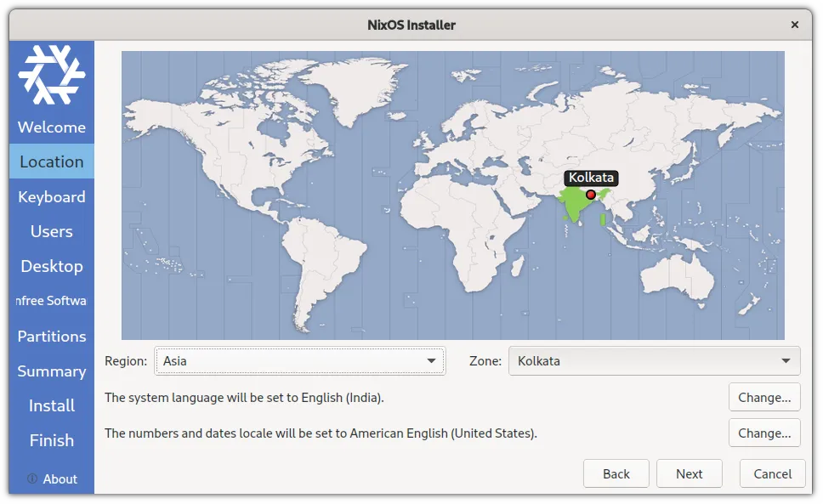Go to the Welcome step in sidebar
The image size is (823, 504).
point(52,127)
